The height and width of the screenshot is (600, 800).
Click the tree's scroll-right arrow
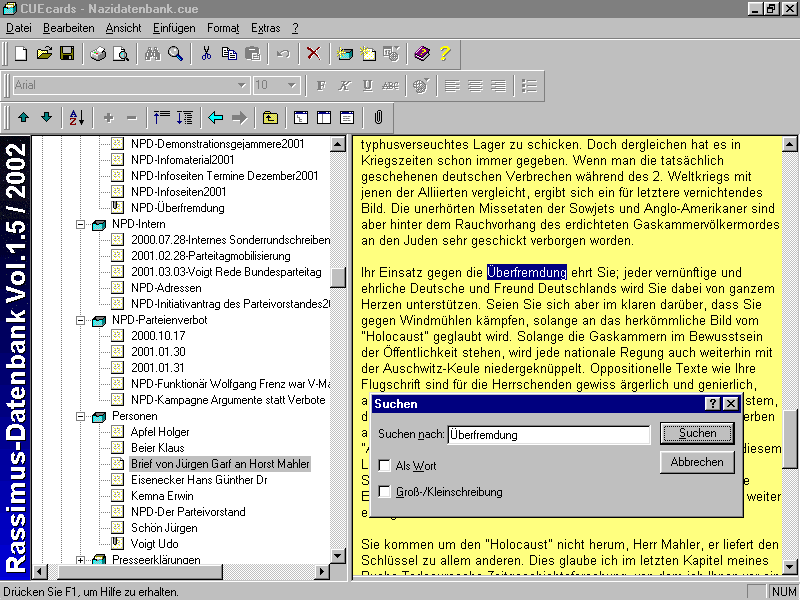tap(321, 571)
